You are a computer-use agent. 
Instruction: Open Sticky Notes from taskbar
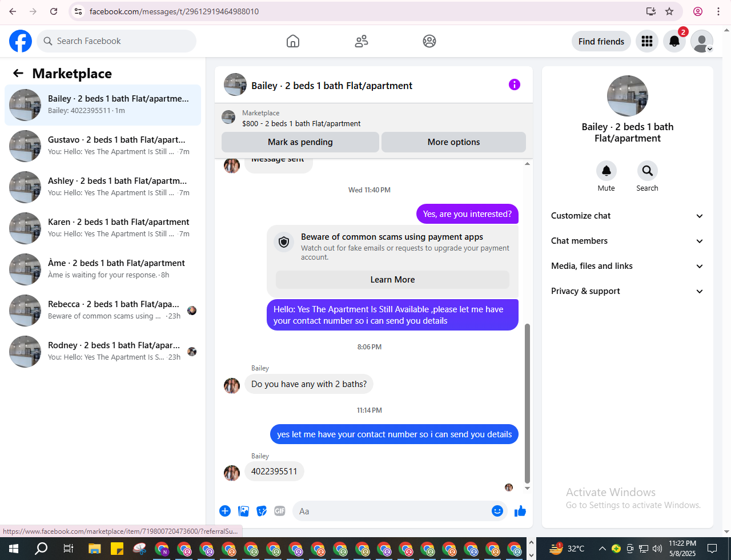(x=117, y=549)
